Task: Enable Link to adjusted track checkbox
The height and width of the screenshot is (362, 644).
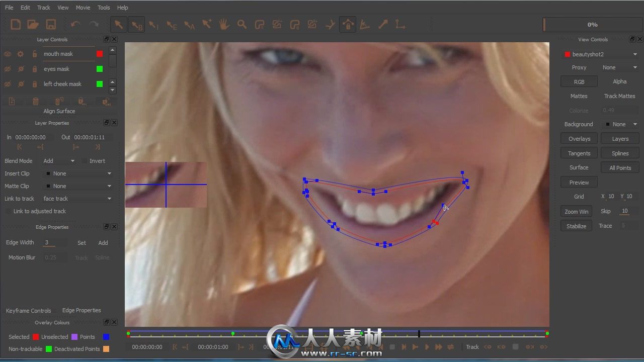Action: 9,211
